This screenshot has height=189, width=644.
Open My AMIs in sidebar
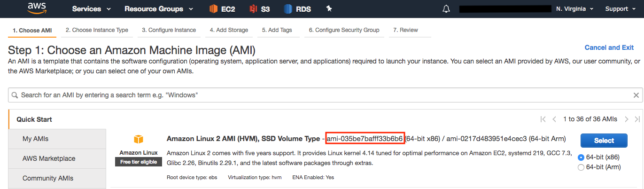(x=57, y=139)
